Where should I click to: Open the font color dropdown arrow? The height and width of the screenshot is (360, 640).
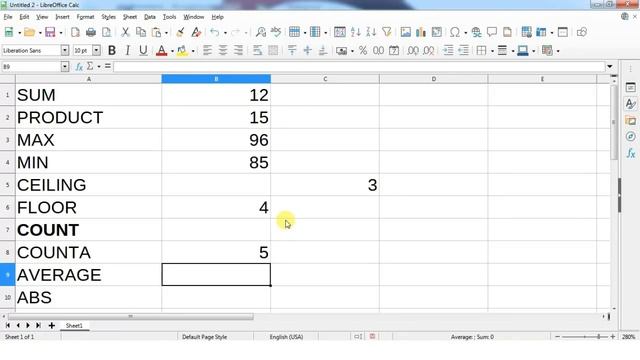[x=172, y=51]
